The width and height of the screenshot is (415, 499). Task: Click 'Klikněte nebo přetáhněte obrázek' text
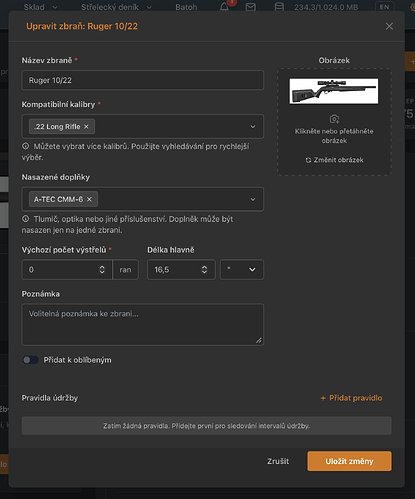pos(334,136)
